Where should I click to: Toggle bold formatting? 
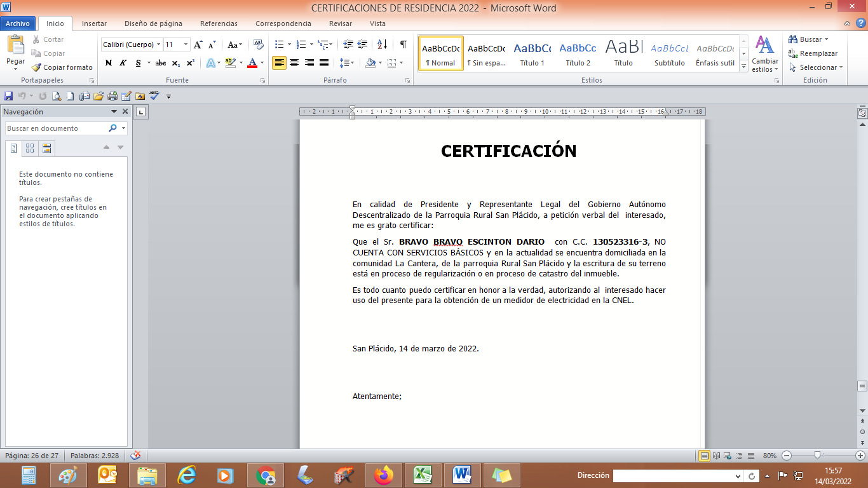pos(108,63)
